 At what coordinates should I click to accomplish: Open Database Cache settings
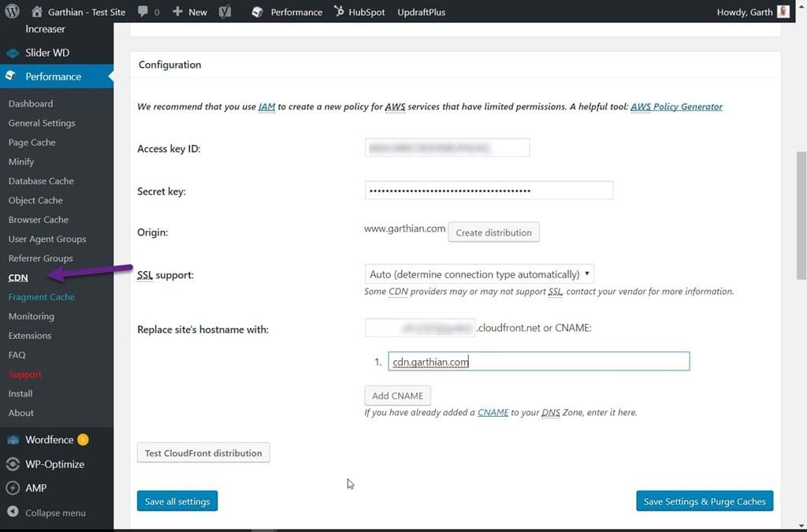tap(41, 181)
